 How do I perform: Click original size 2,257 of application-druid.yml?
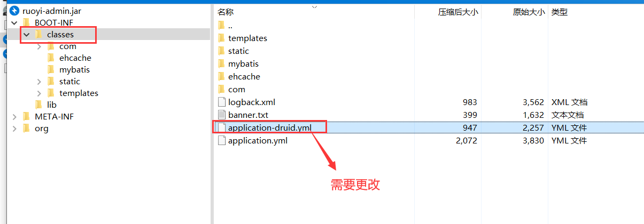point(534,127)
